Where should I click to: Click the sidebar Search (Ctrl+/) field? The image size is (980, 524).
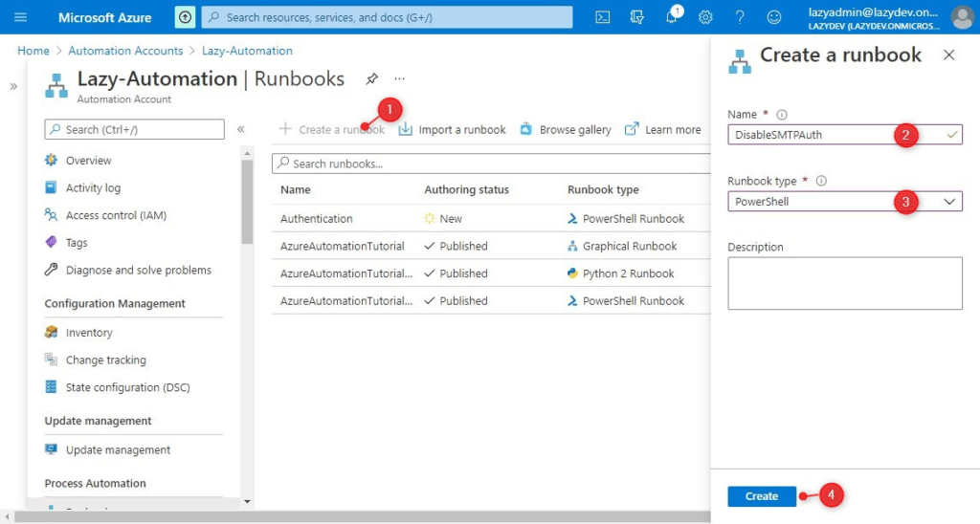pyautogui.click(x=134, y=129)
